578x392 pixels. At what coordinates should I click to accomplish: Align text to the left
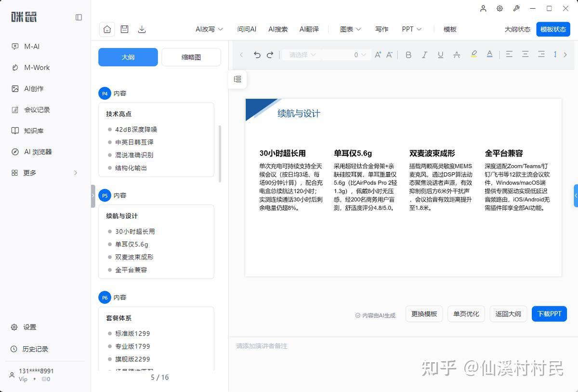[x=509, y=54]
